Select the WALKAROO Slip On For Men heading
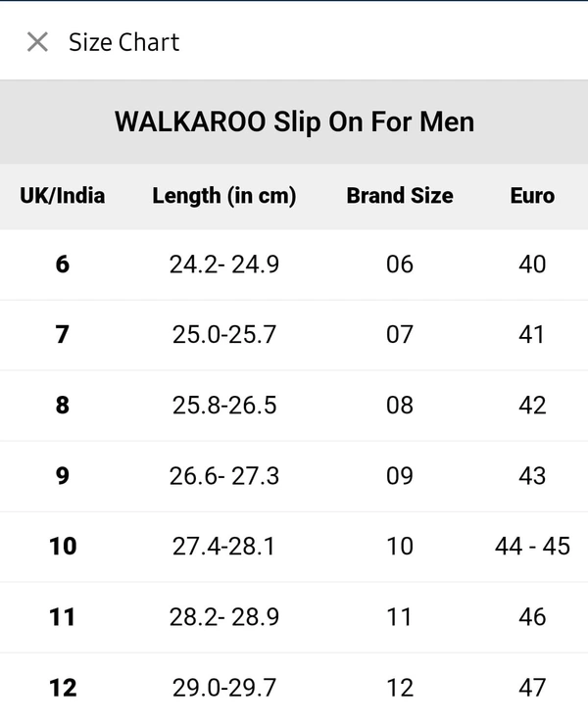588x723 pixels. [x=294, y=122]
